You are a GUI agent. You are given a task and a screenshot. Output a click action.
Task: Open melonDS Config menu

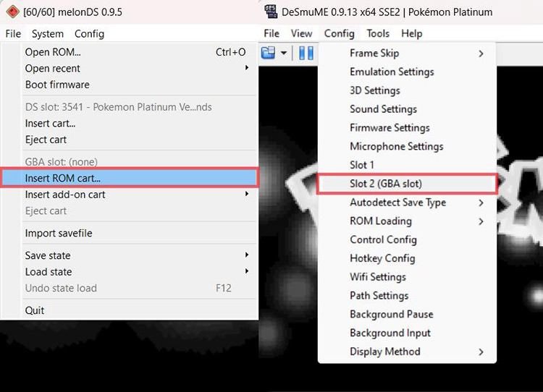(89, 33)
